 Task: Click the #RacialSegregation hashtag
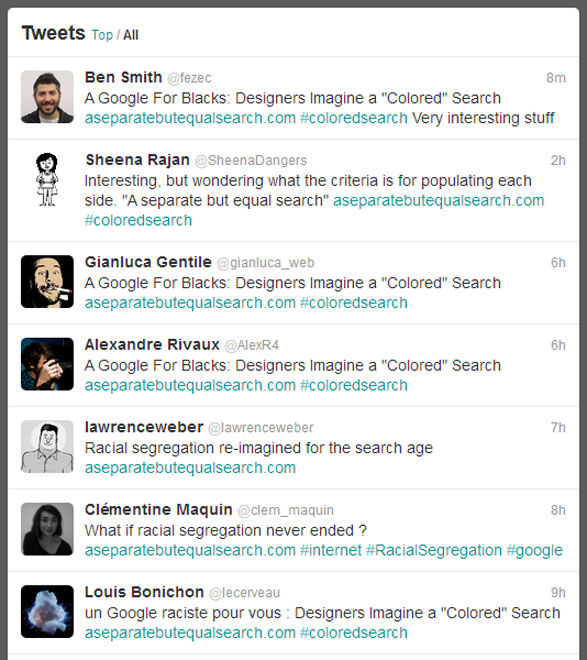(x=434, y=550)
